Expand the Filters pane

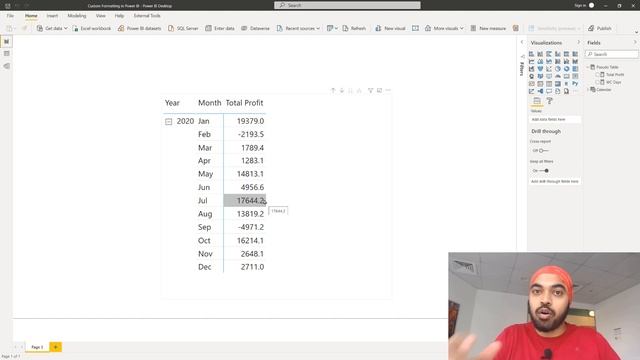(x=522, y=42)
